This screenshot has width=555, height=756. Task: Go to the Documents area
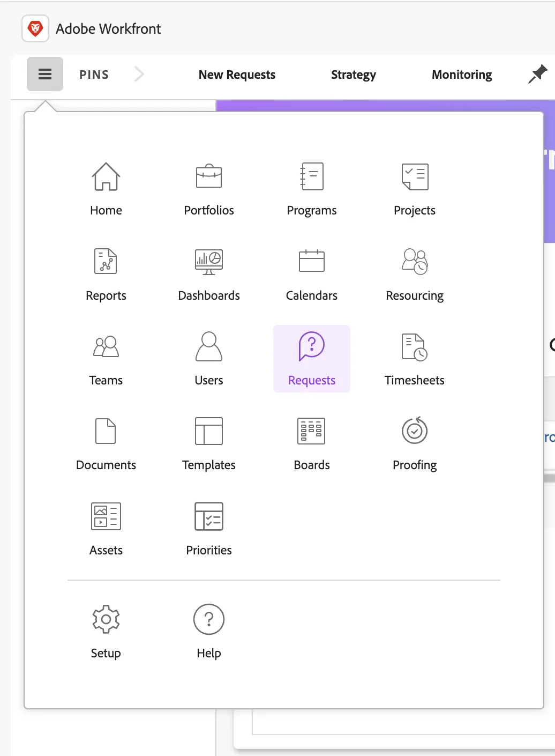(x=106, y=443)
